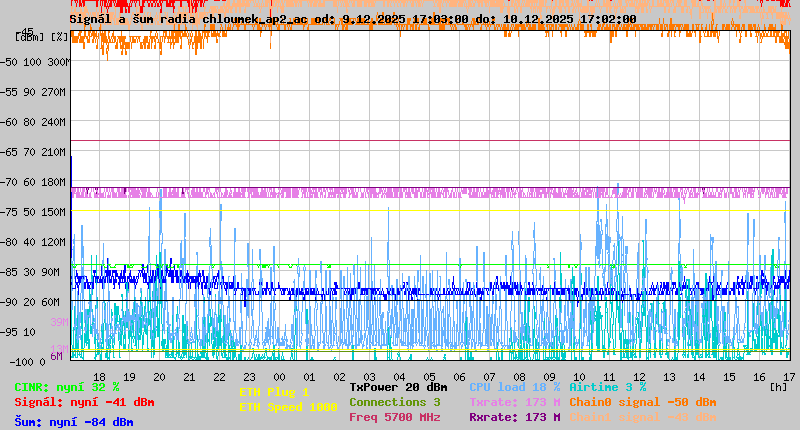Select the 'Connections 3' legend label
This screenshot has width=800, height=430.
coord(395,402)
